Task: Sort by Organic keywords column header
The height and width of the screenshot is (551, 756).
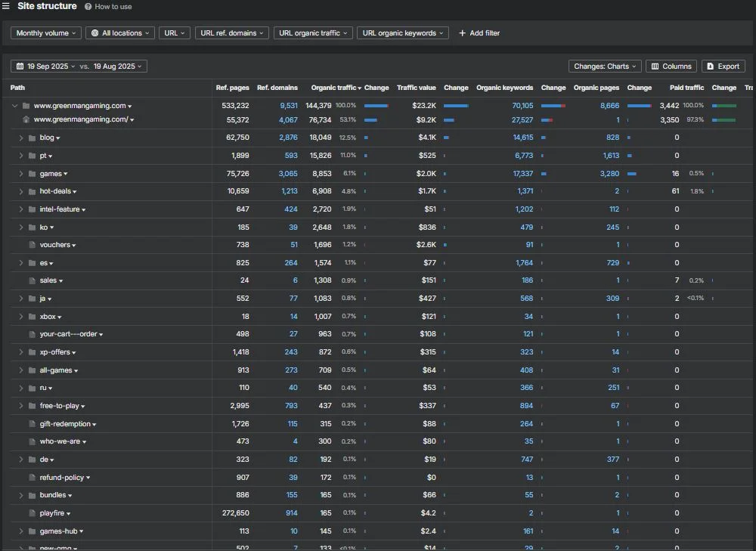Action: (x=505, y=88)
